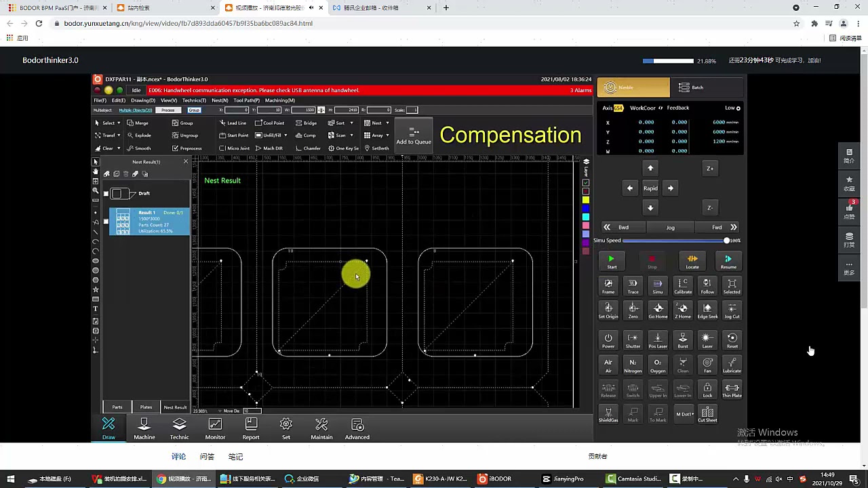Screen dimensions: 868x488
Task: Start Edge Seek function
Action: click(707, 310)
